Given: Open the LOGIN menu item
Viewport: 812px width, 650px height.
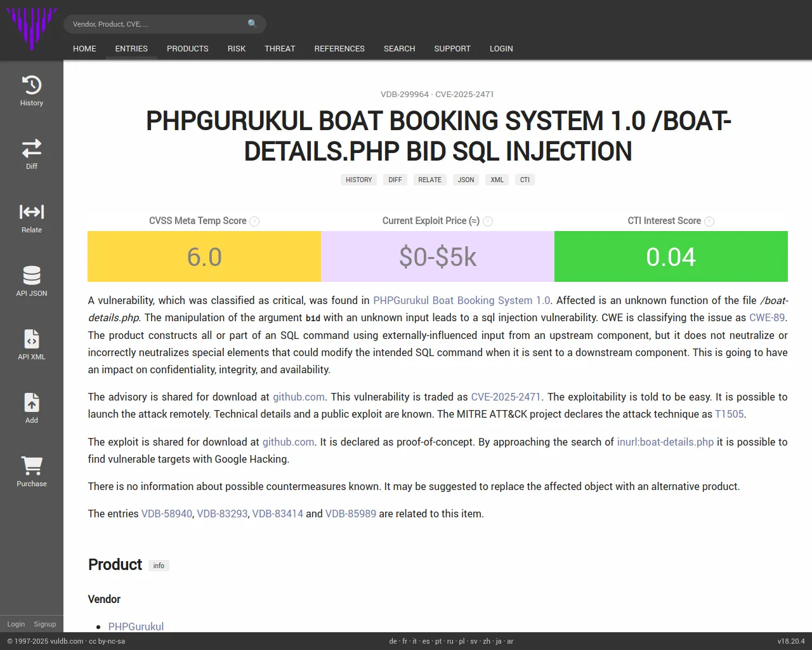Looking at the screenshot, I should 501,48.
